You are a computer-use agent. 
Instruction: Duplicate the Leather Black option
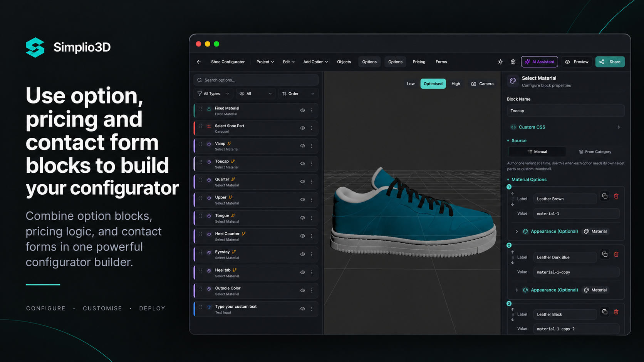[605, 312]
